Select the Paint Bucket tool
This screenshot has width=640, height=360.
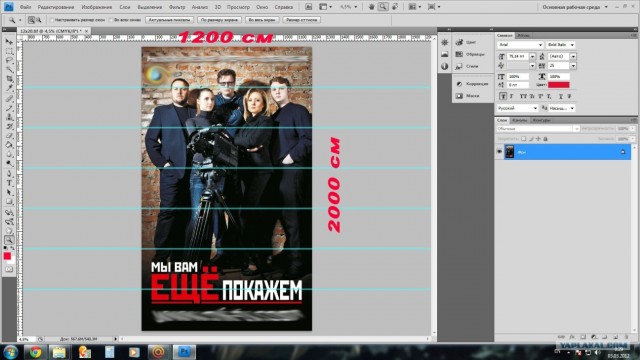(x=9, y=145)
